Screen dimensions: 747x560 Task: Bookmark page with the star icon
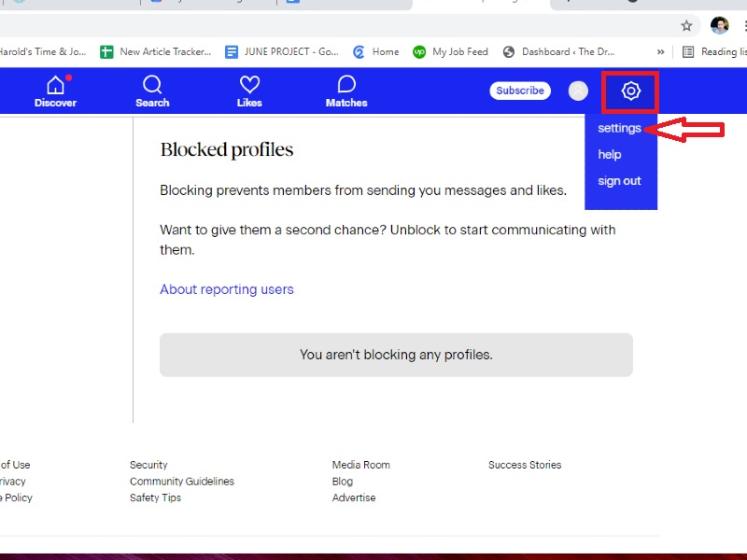pos(686,26)
